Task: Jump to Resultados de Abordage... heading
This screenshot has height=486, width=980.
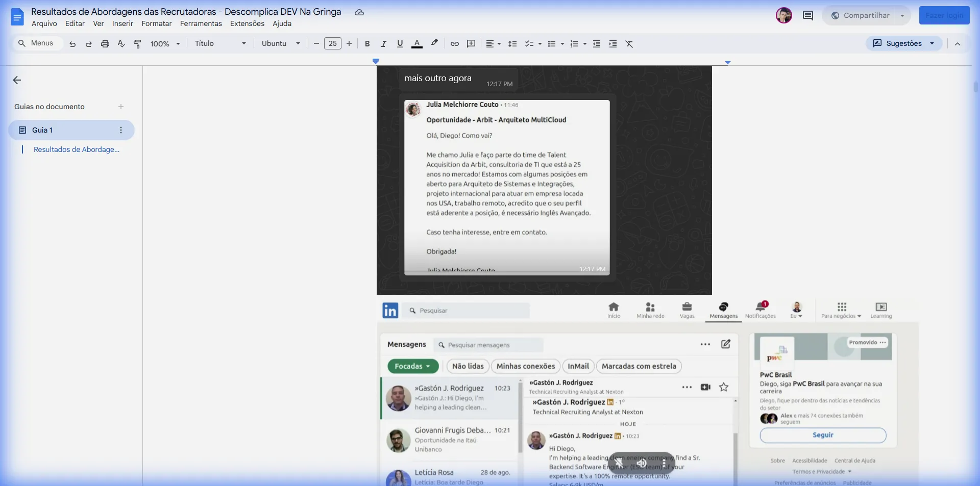Action: 77,149
